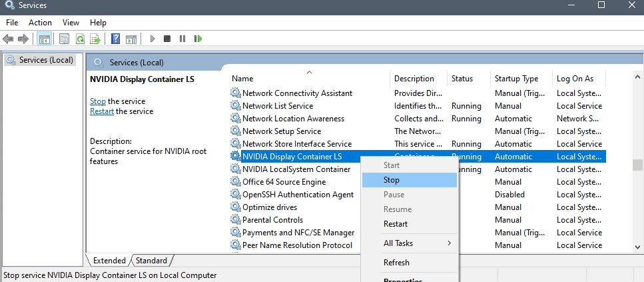Screen dimensions: 644x282
Task: Select the Network Location Awareness service name
Action: [x=293, y=119]
